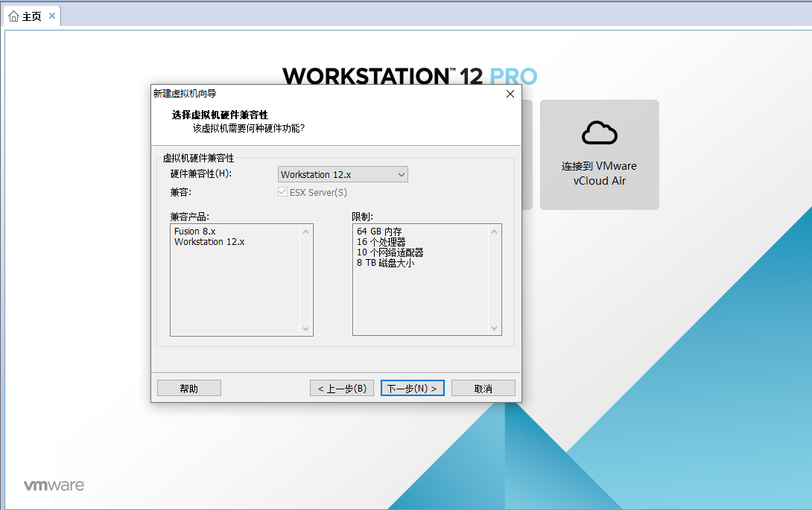The image size is (812, 510).
Task: Cancel the wizard with 取消 button
Action: pyautogui.click(x=483, y=389)
